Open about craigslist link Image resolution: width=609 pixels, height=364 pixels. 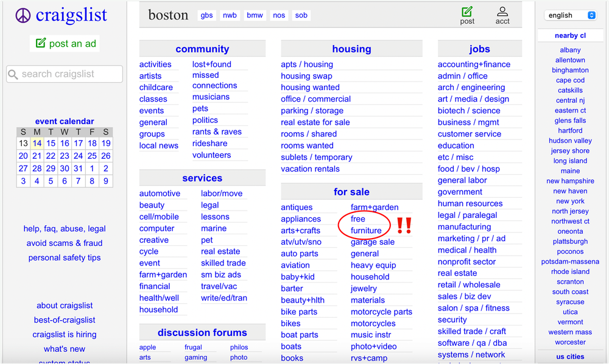tap(65, 306)
